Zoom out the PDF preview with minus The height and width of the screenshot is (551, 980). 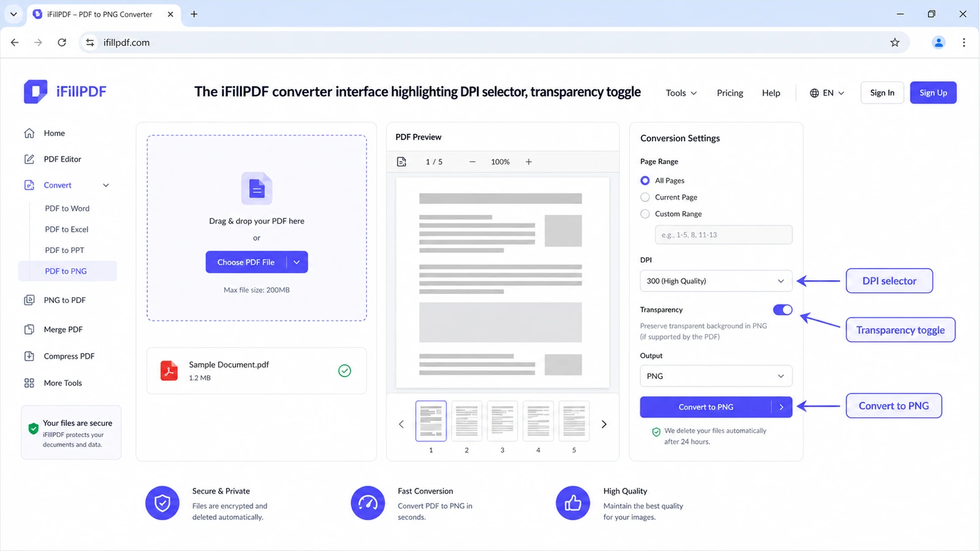click(472, 162)
